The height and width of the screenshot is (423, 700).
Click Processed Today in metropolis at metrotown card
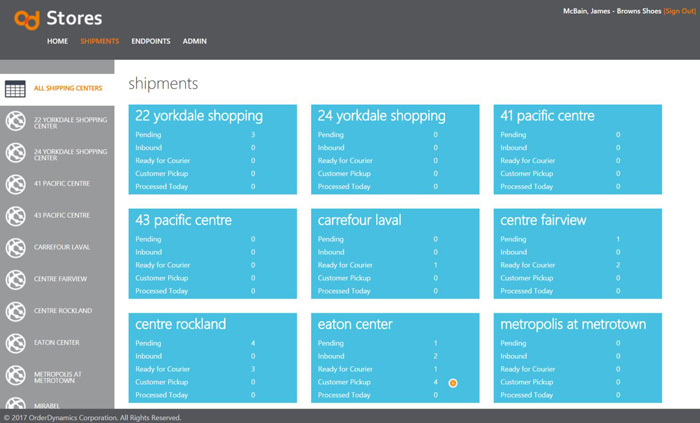[x=560, y=395]
